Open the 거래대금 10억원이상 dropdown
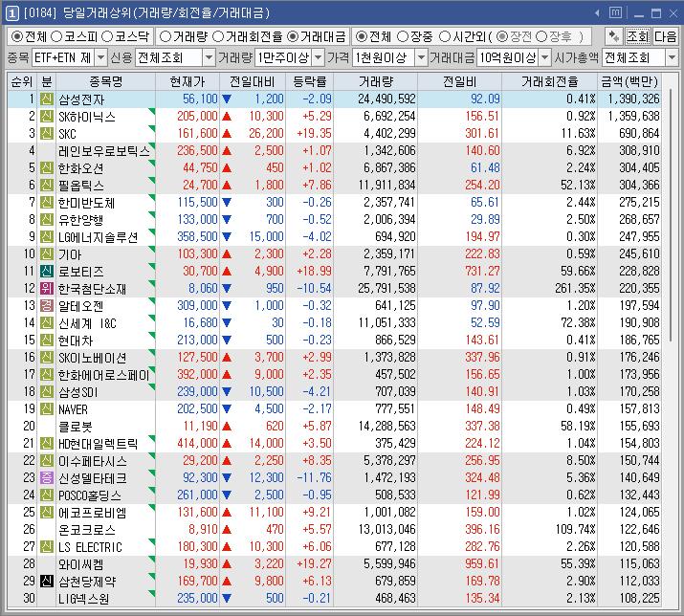 coord(545,57)
